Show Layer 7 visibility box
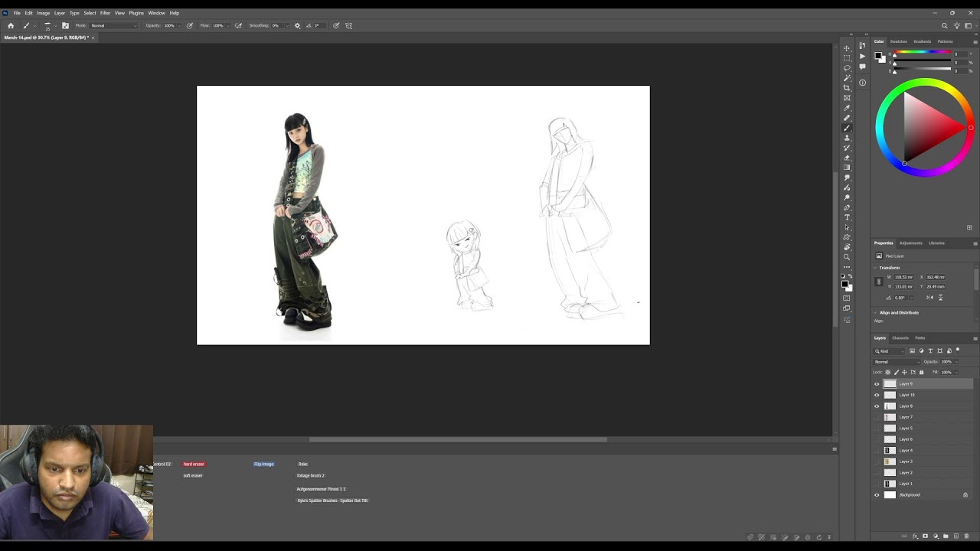 pyautogui.click(x=877, y=417)
